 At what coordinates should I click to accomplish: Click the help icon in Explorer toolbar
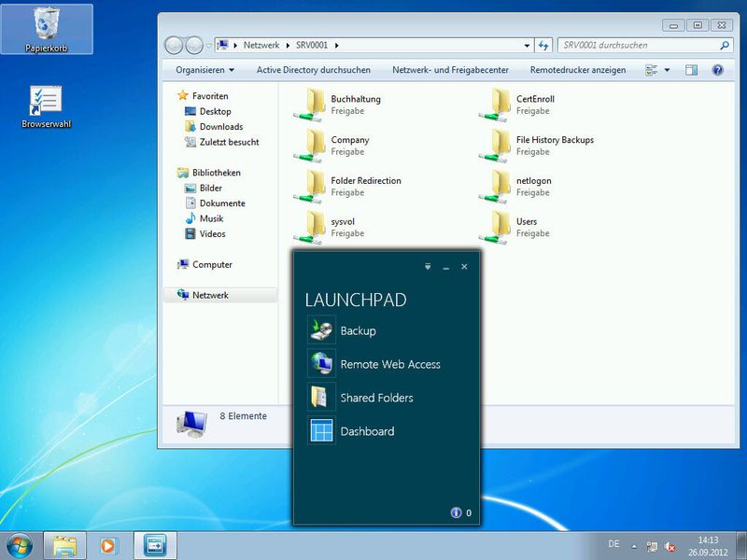(x=717, y=70)
